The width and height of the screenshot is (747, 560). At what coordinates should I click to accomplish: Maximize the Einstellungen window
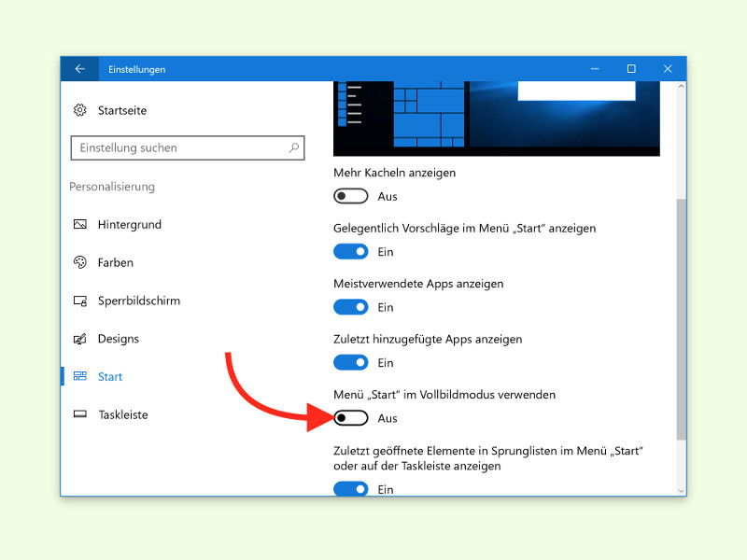631,69
